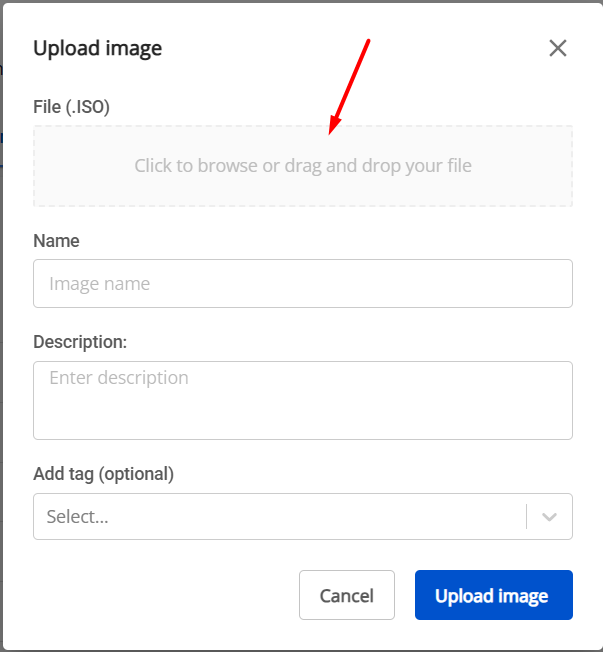The width and height of the screenshot is (603, 652).
Task: Focus the Image name input field
Action: [x=302, y=284]
